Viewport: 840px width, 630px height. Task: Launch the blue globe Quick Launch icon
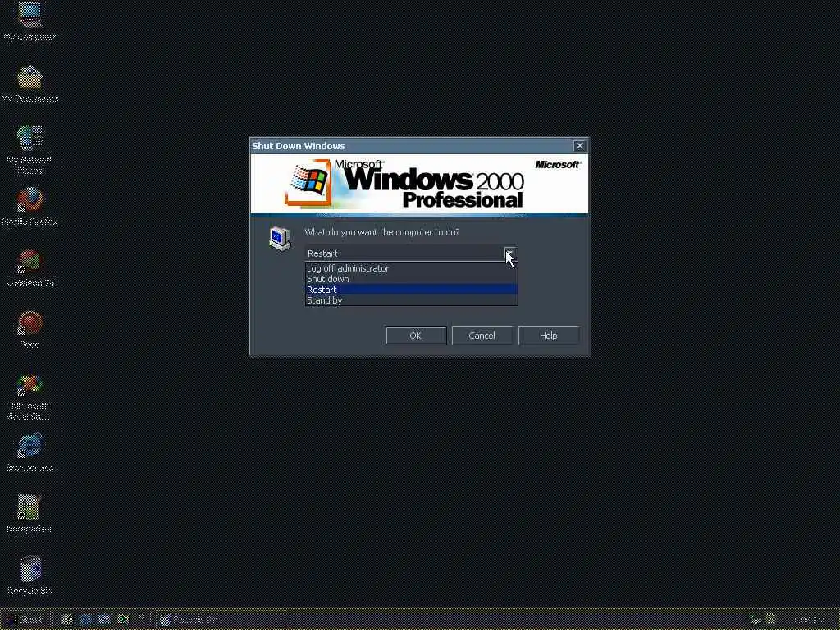85,620
